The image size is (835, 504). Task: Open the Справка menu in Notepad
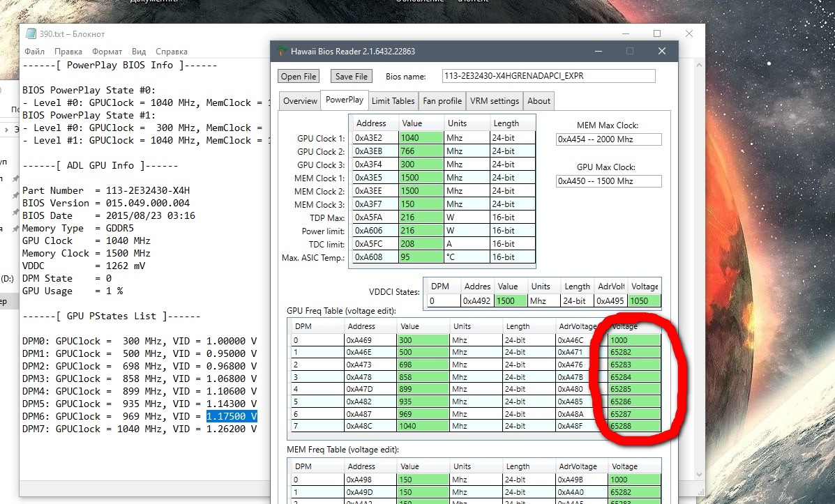coord(172,52)
